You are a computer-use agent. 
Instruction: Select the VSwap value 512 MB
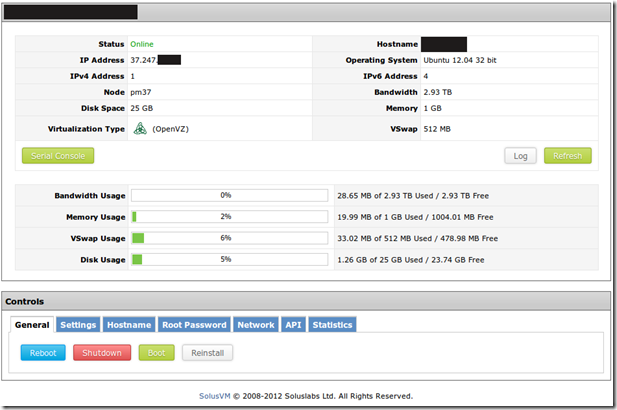437,129
